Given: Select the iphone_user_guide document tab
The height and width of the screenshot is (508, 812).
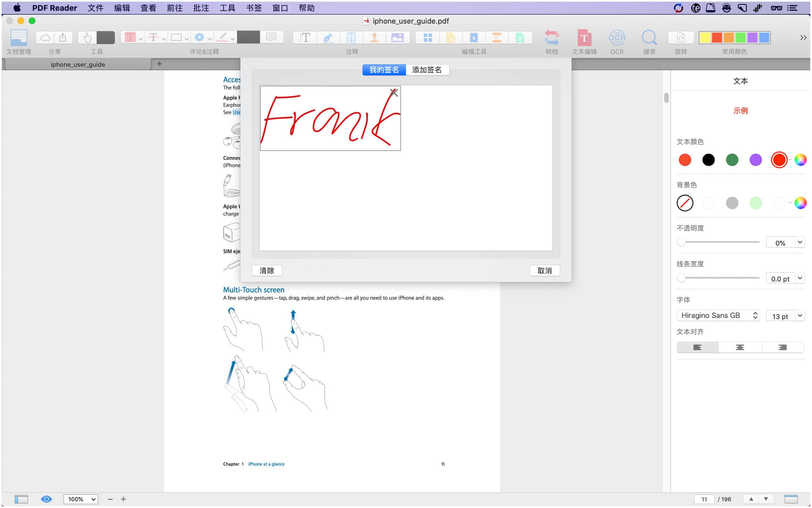Looking at the screenshot, I should click(78, 64).
